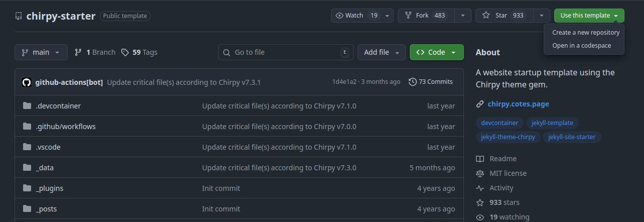Open the jekyll-theme-chirpy topic tag
This screenshot has height=222, width=644.
pos(508,137)
